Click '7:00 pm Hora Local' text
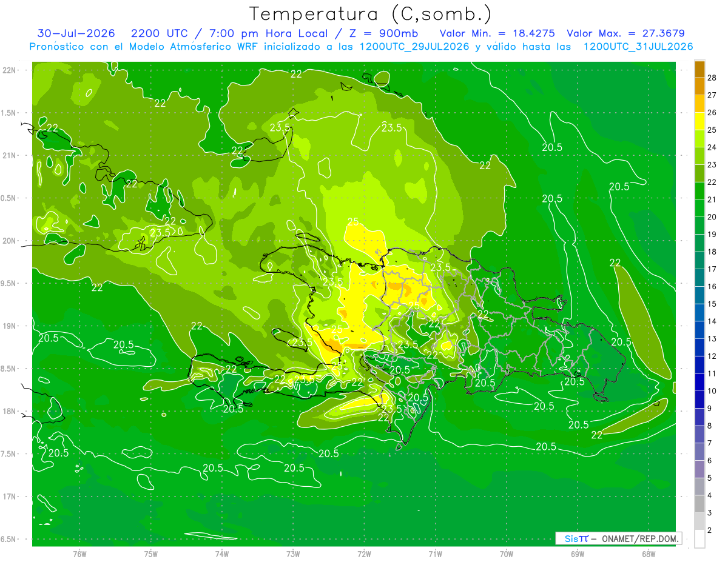This screenshot has height=562, width=728. point(269,33)
